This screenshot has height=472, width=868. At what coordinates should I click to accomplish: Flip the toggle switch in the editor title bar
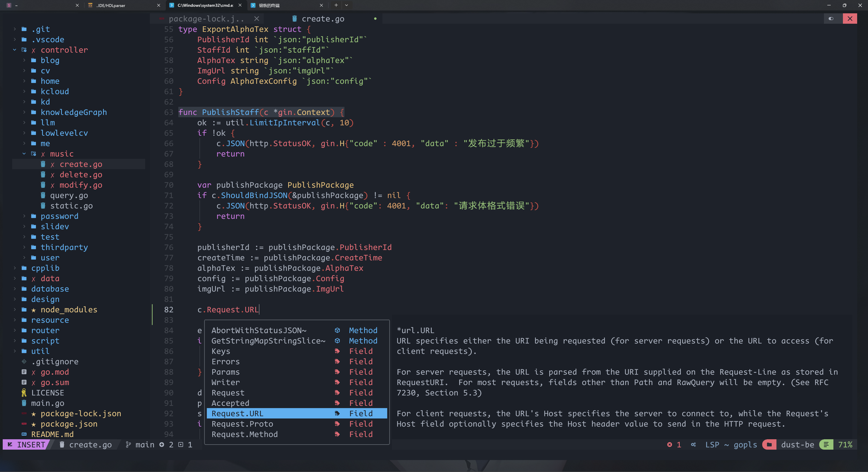(x=831, y=19)
